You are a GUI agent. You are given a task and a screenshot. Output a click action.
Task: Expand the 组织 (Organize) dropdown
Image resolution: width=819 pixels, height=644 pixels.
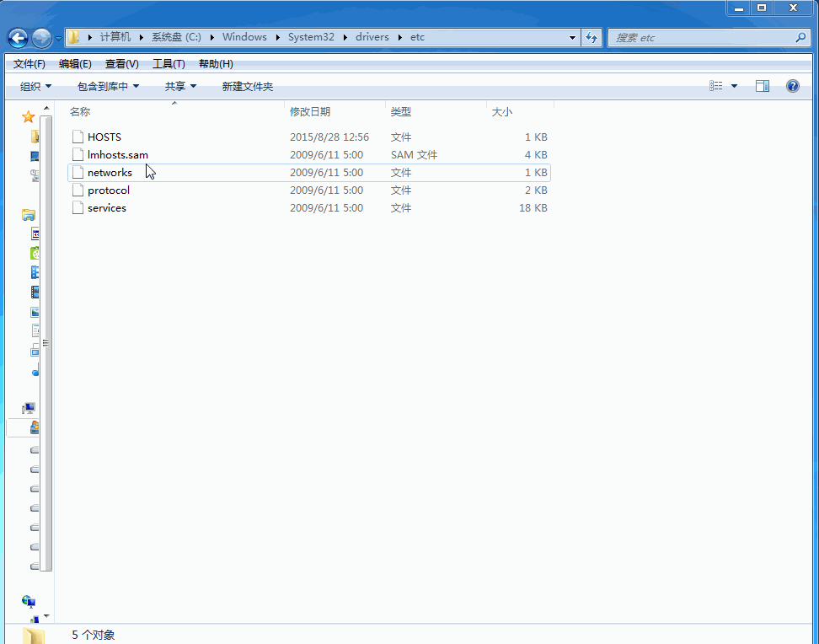pyautogui.click(x=36, y=87)
